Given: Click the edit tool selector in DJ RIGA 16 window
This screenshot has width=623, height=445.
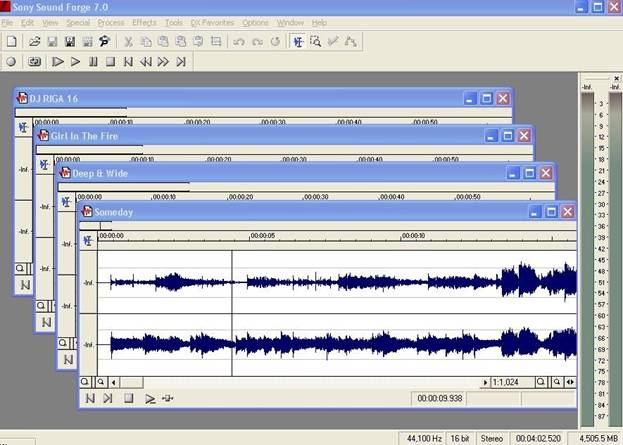Looking at the screenshot, I should click(x=23, y=127).
